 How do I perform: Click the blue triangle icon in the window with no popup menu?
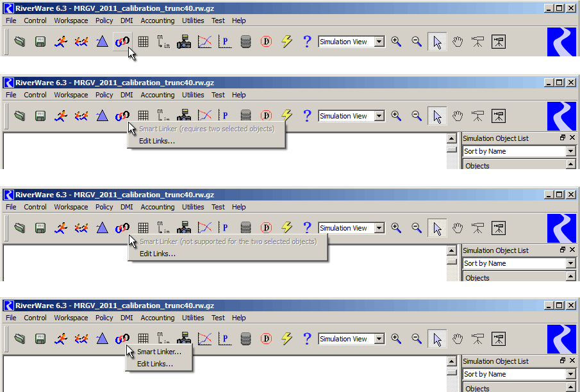[102, 42]
